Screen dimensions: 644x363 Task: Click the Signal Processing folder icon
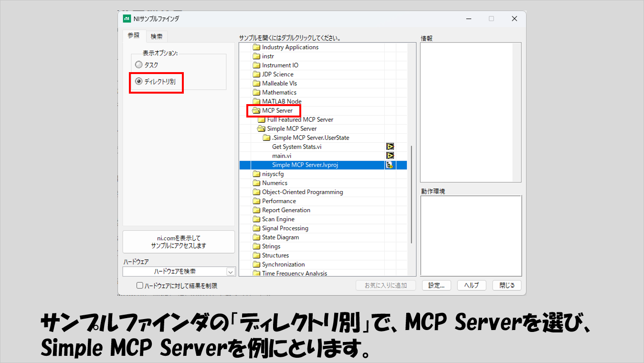pos(256,228)
